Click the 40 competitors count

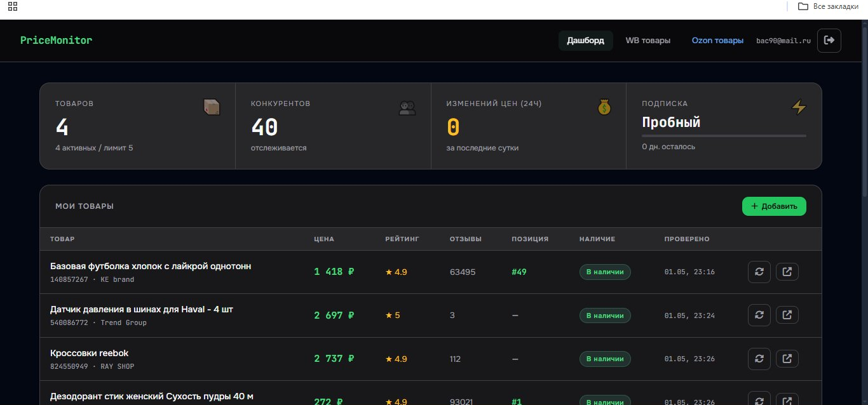click(x=264, y=128)
